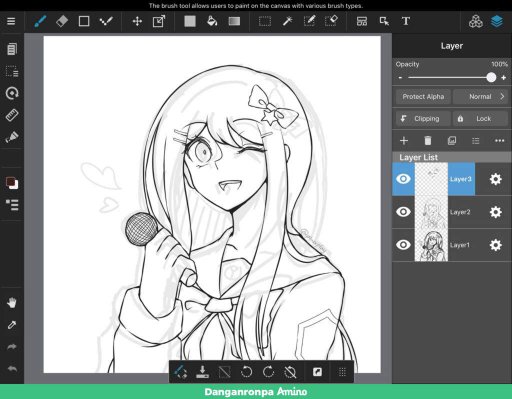Hide Layer3 using its eye icon
This screenshot has height=399, width=512.
(x=403, y=179)
